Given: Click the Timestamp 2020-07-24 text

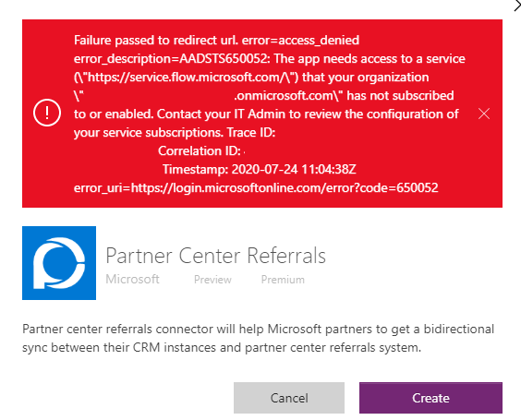Looking at the screenshot, I should coord(260,169).
